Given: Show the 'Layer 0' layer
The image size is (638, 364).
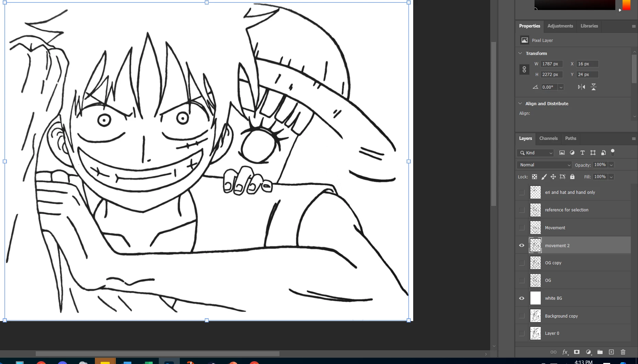Looking at the screenshot, I should tap(522, 333).
